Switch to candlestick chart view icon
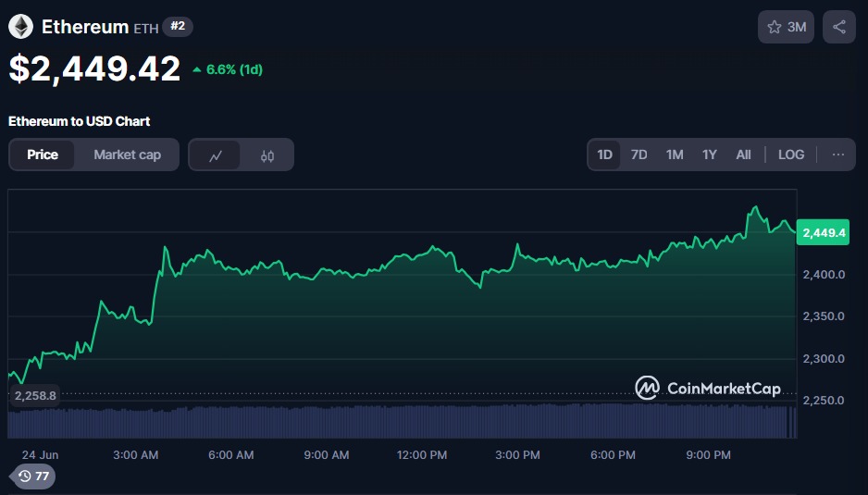Image resolution: width=868 pixels, height=495 pixels. pyautogui.click(x=267, y=155)
